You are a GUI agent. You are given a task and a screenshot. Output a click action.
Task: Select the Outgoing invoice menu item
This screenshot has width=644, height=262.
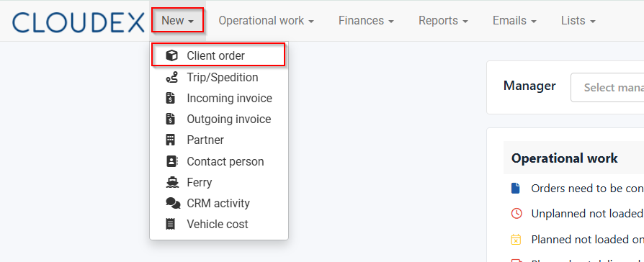click(x=219, y=119)
